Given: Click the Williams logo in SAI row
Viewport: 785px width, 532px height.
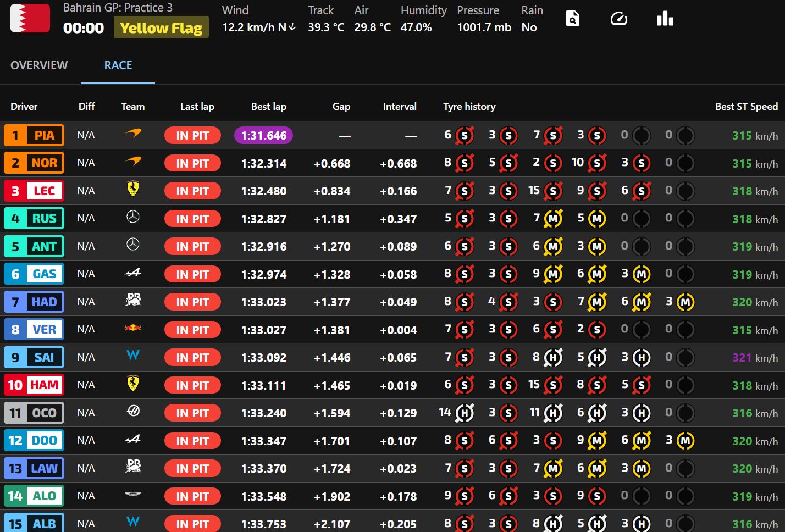Looking at the screenshot, I should click(133, 356).
